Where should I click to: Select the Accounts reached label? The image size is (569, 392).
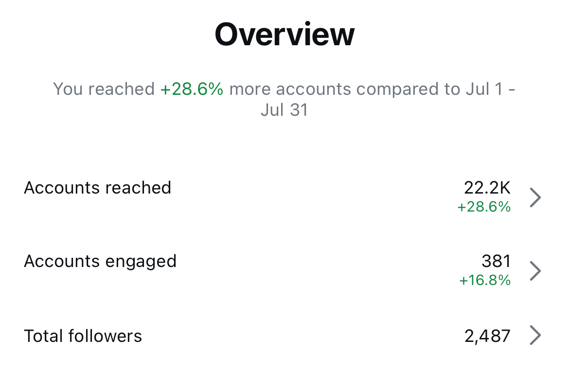pos(97,188)
